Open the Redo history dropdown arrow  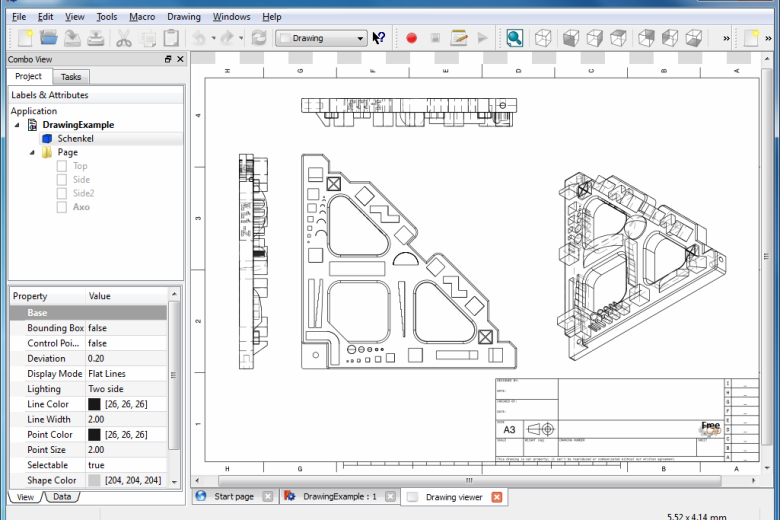(241, 38)
